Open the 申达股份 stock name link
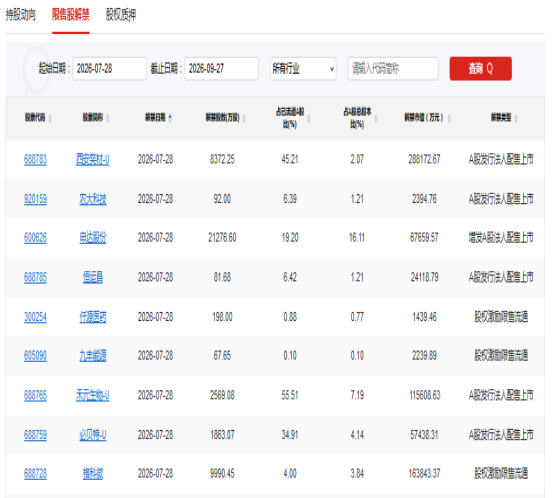 pyautogui.click(x=93, y=238)
